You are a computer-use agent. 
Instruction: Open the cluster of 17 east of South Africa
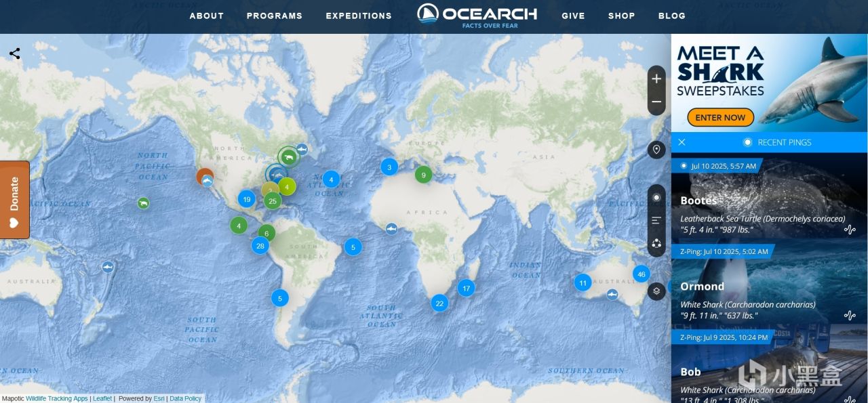click(466, 288)
